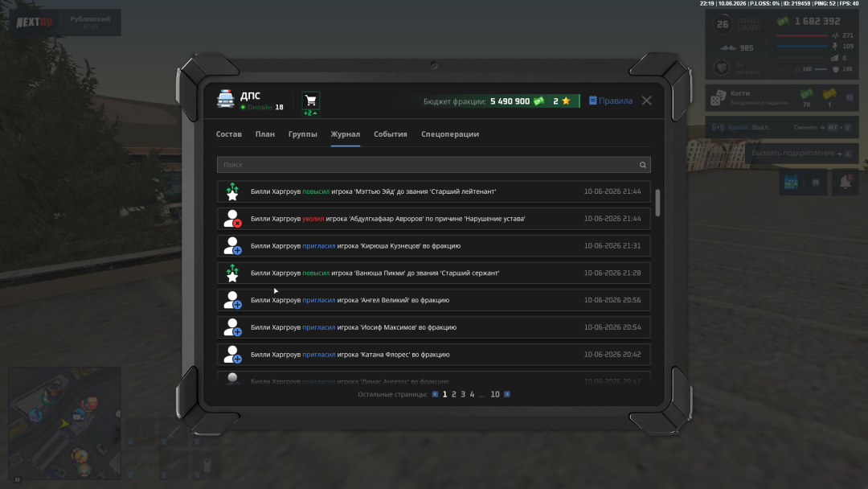Click promotion star icon in 'Мэттью Эйд' row
This screenshot has height=489, width=868.
click(x=232, y=191)
